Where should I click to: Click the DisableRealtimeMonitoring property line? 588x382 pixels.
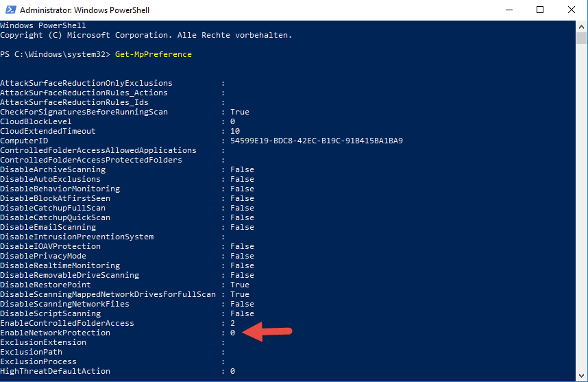pyautogui.click(x=60, y=265)
